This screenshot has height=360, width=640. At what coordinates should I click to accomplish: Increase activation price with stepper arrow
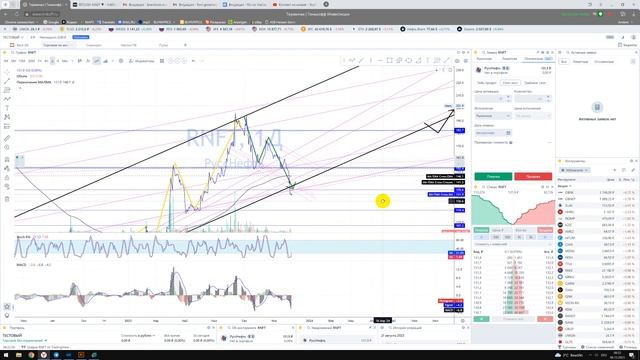point(508,97)
